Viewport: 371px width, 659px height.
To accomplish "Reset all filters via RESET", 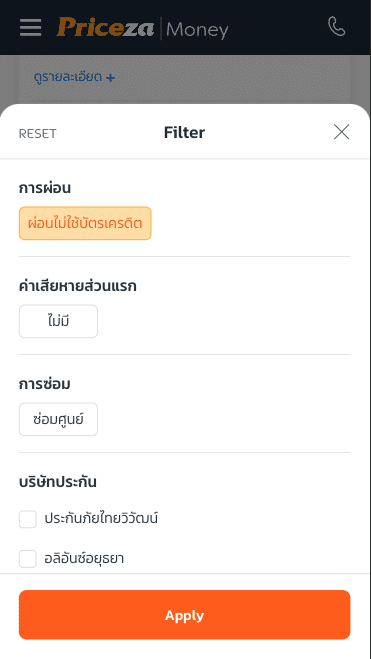I will click(37, 134).
